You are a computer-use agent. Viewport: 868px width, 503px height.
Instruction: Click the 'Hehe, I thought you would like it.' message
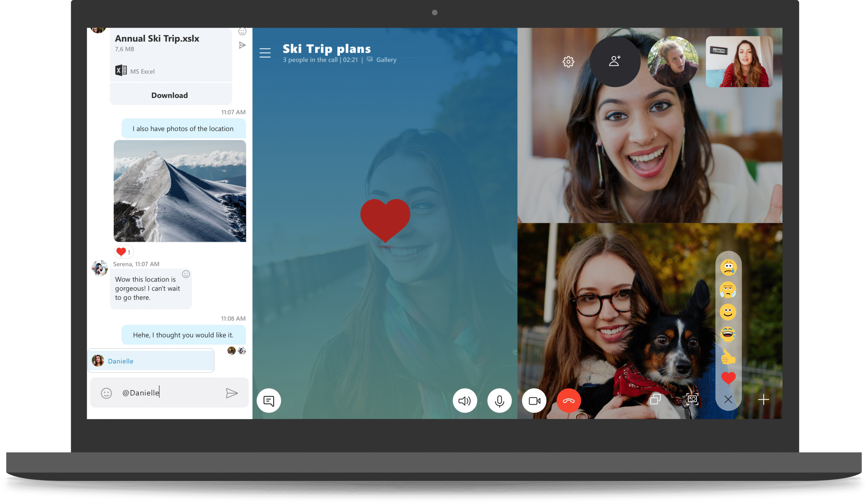click(x=183, y=334)
